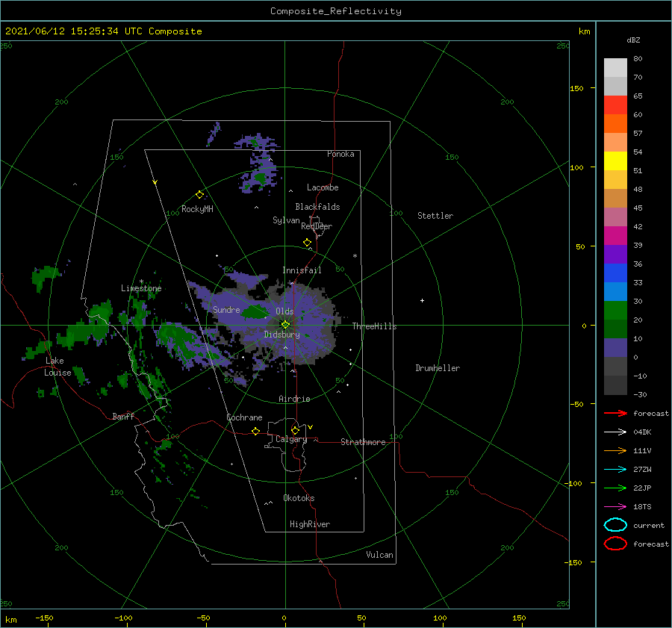
Task: Click the Olds city label
Action: [284, 311]
